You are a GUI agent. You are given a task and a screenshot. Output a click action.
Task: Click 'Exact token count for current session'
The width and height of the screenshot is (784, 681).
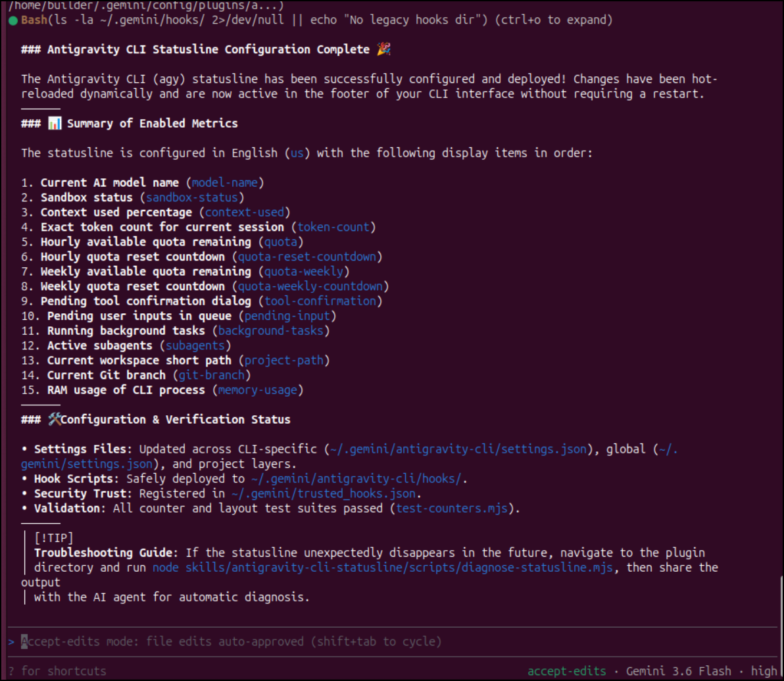(x=162, y=227)
